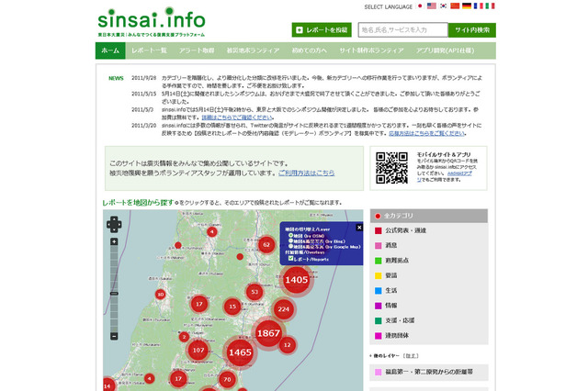
Task: Open the 15 reports cluster marker
Action: 232,307
